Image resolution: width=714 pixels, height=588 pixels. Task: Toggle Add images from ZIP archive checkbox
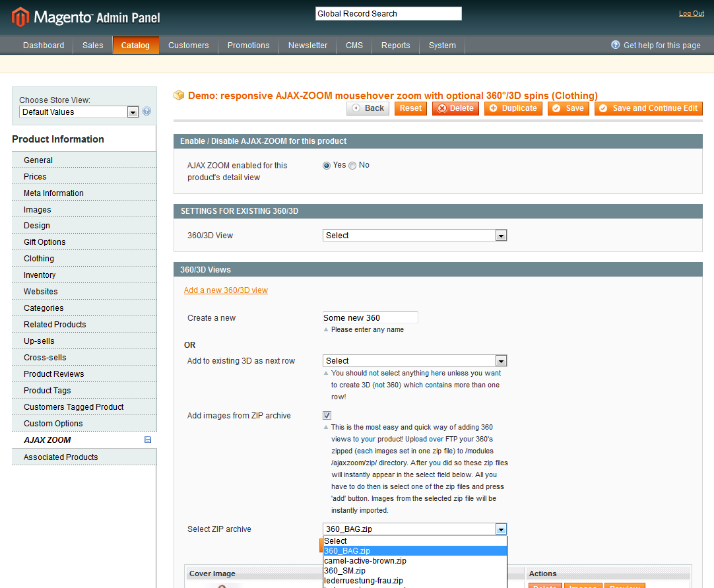327,415
